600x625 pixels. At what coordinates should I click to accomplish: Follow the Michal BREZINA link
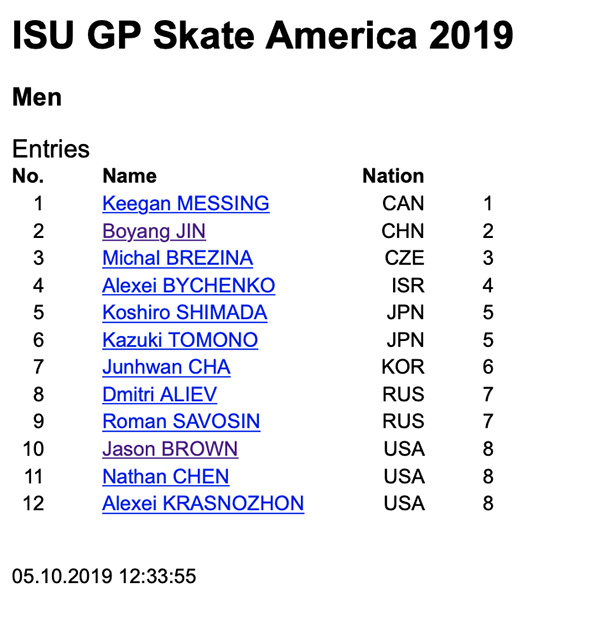[177, 258]
